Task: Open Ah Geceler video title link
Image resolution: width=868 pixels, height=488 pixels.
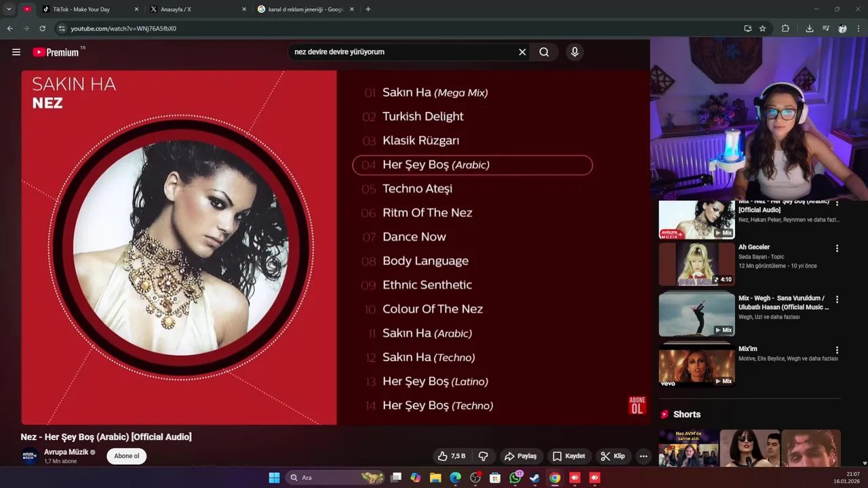Action: point(754,247)
